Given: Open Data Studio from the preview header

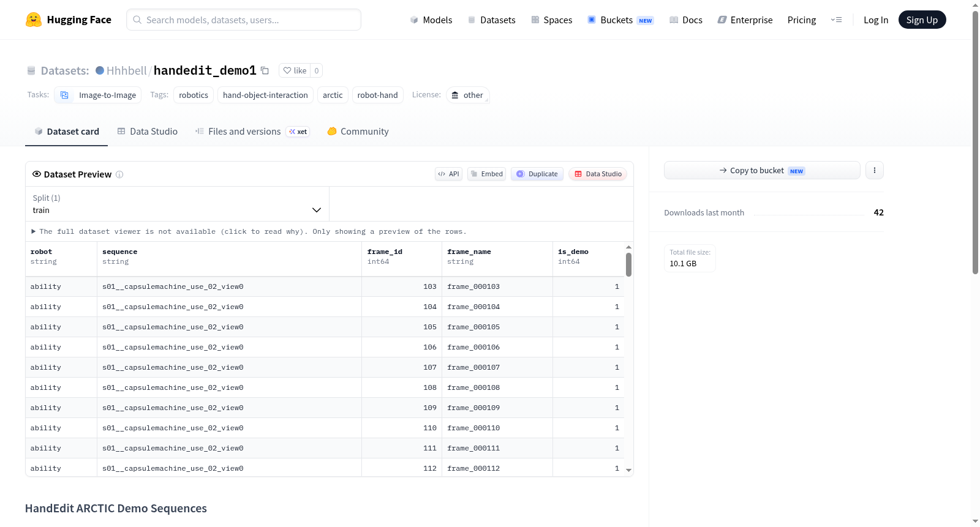Looking at the screenshot, I should click(598, 174).
